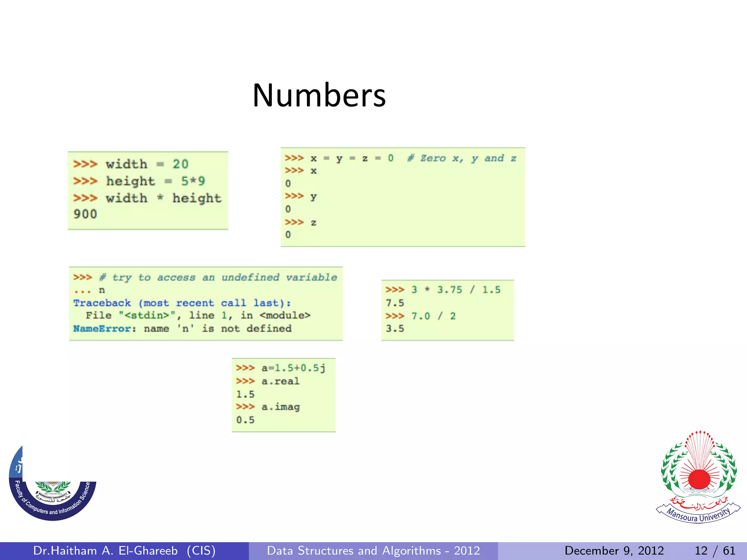The image size is (747, 560).
Task: Click the footer title Data Structures and Algorithms - 2012
Action: (373, 551)
